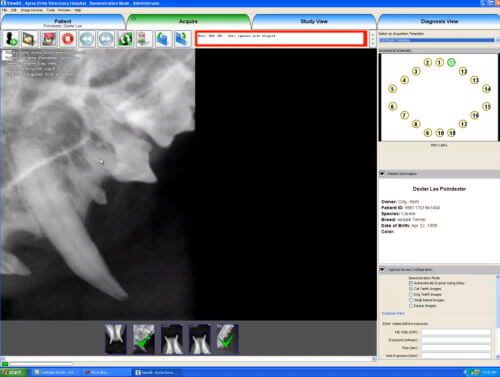Enable Equine Images option
This screenshot has height=377, width=500.
point(411,306)
